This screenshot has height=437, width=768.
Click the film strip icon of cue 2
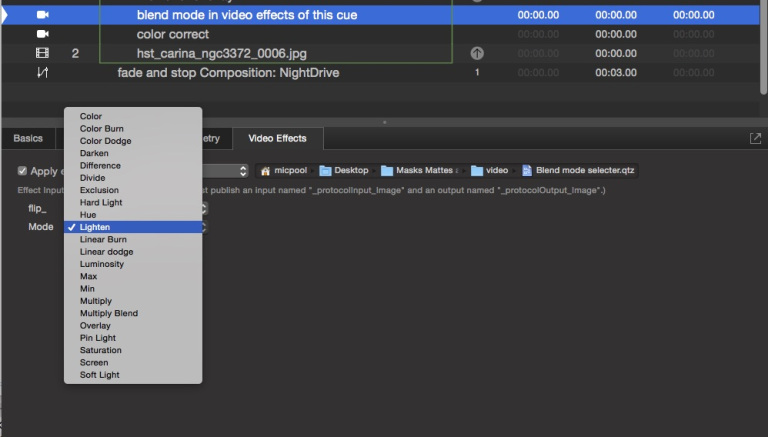42,53
